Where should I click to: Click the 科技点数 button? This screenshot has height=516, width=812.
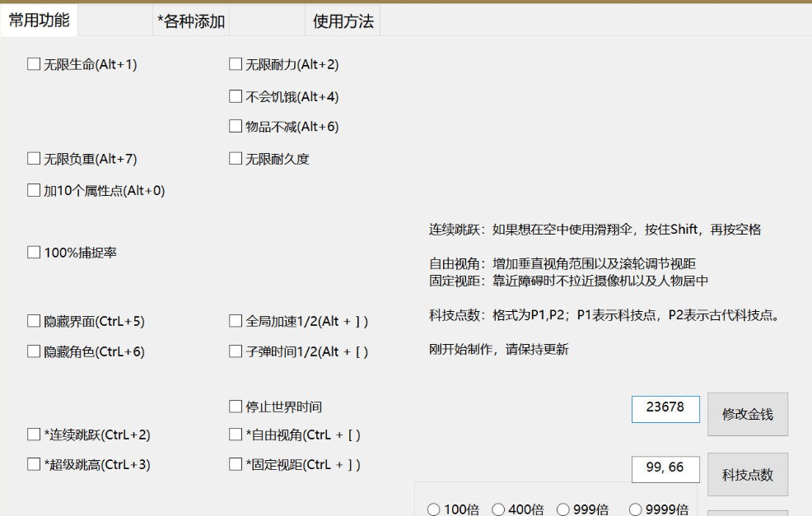coord(748,475)
